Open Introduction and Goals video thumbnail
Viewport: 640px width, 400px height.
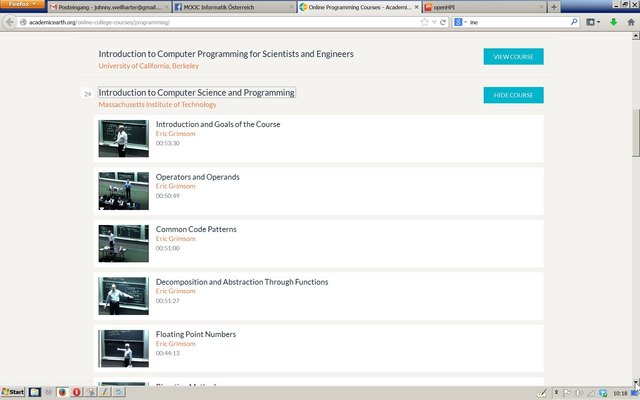point(124,138)
